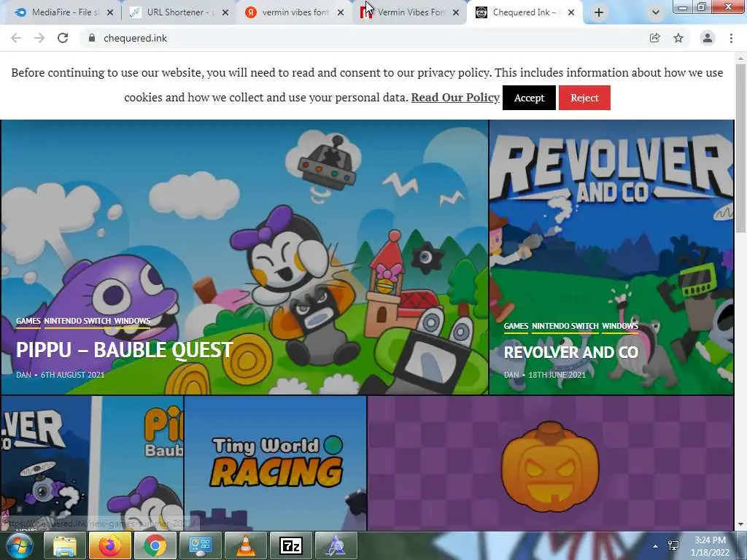This screenshot has height=560, width=747.
Task: Open the NINTENDO SWITCH category on the Pippu post
Action: point(77,321)
